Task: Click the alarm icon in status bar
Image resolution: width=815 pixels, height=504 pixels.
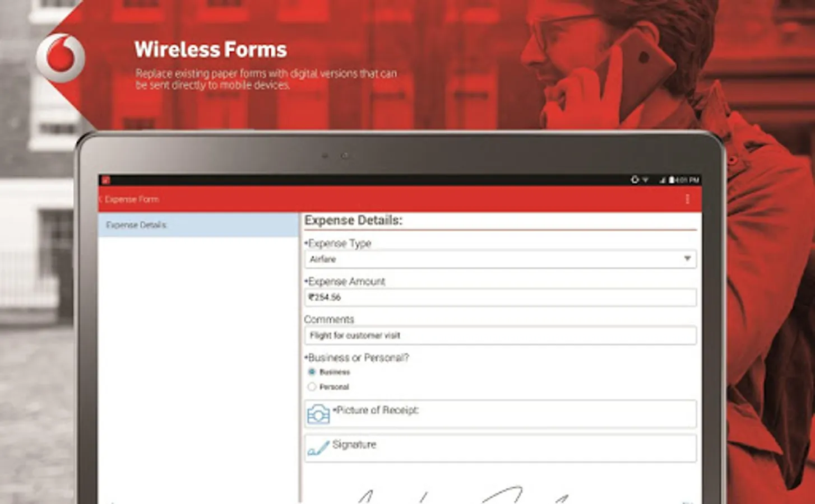Action: [x=635, y=180]
